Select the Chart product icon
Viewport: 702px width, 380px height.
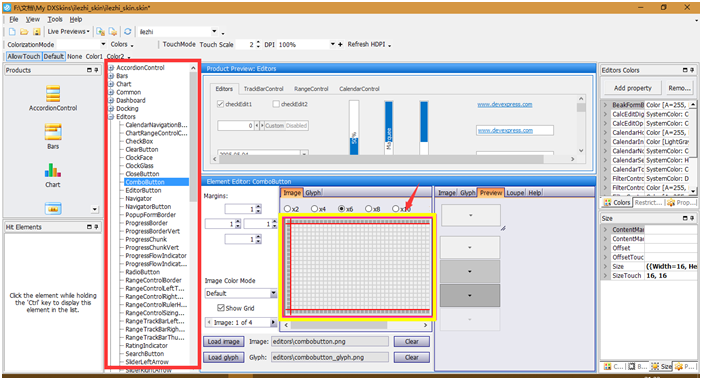coord(52,170)
